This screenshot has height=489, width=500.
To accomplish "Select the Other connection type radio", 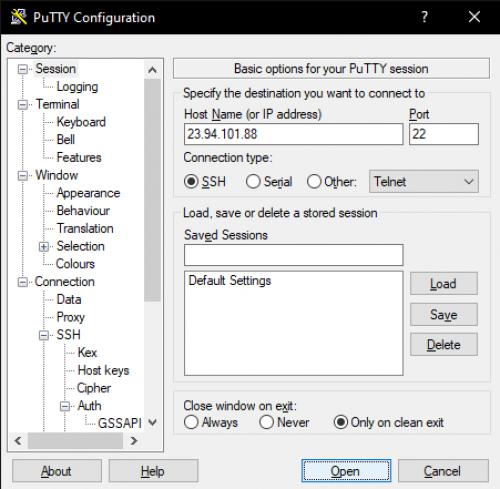I will click(x=314, y=182).
